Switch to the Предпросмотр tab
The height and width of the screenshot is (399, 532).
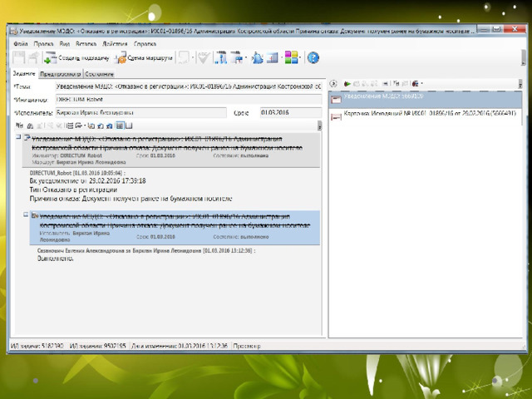point(59,73)
